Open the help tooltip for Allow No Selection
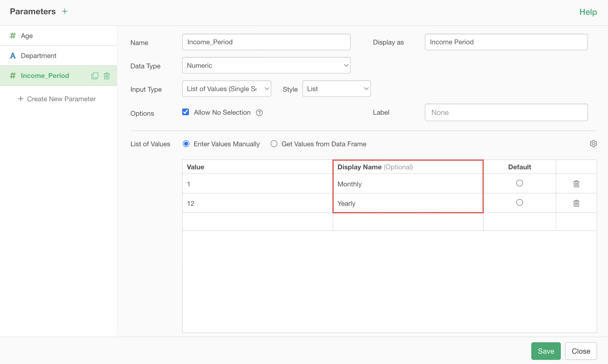Image resolution: width=608 pixels, height=364 pixels. click(259, 113)
